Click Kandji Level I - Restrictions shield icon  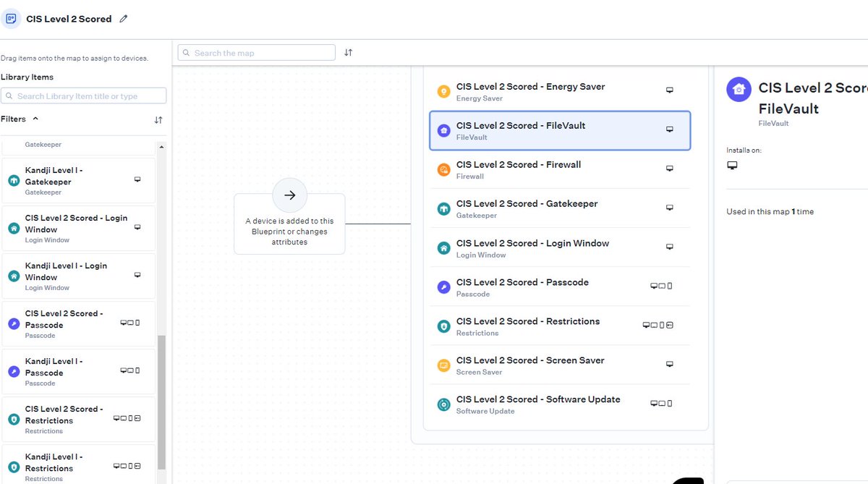(x=13, y=467)
